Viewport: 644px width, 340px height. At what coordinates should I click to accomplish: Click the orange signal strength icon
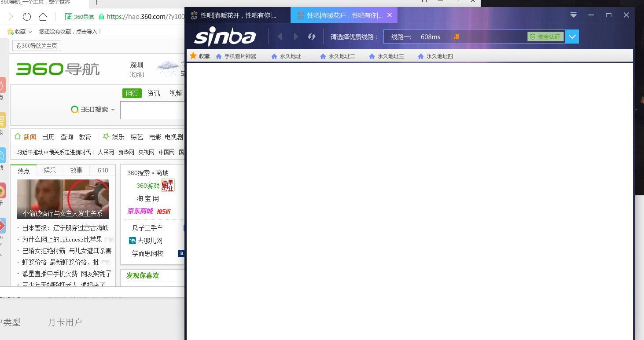tap(456, 37)
